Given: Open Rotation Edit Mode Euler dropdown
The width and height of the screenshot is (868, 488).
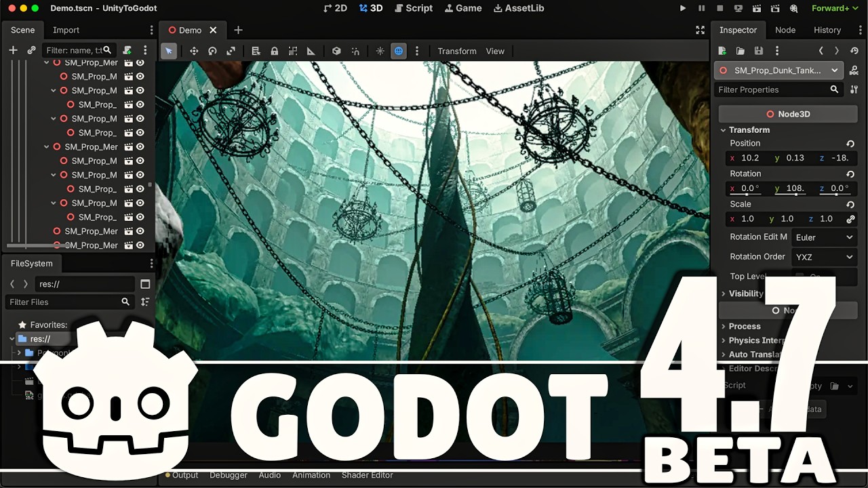Looking at the screenshot, I should pyautogui.click(x=824, y=237).
